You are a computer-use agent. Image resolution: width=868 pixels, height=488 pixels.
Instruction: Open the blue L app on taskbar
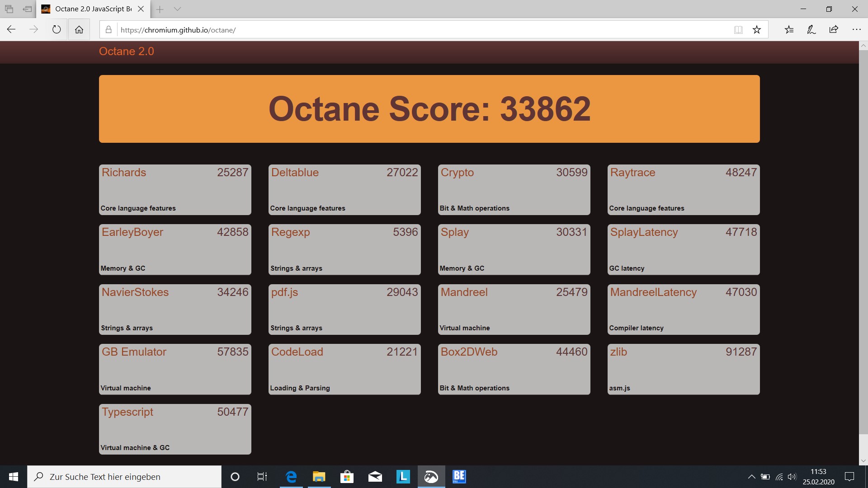click(403, 477)
